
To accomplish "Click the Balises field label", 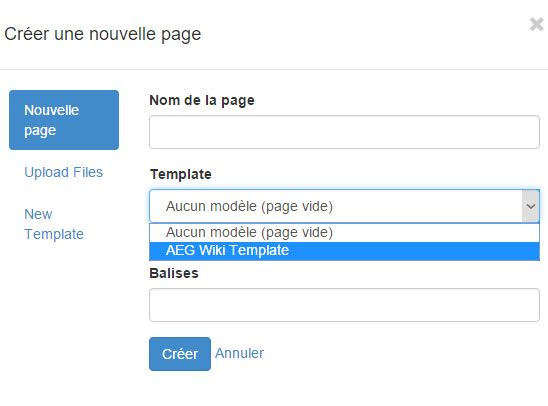I will 174,273.
